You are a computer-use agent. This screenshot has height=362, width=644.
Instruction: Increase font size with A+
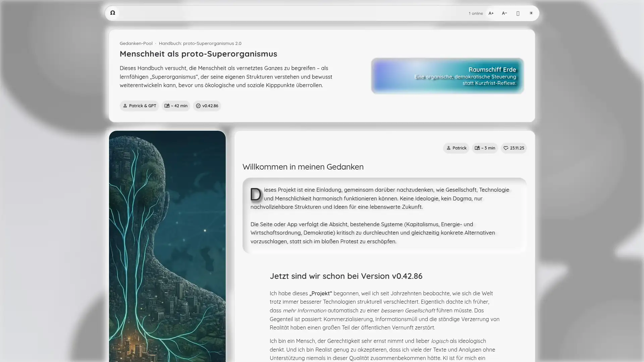pyautogui.click(x=491, y=13)
